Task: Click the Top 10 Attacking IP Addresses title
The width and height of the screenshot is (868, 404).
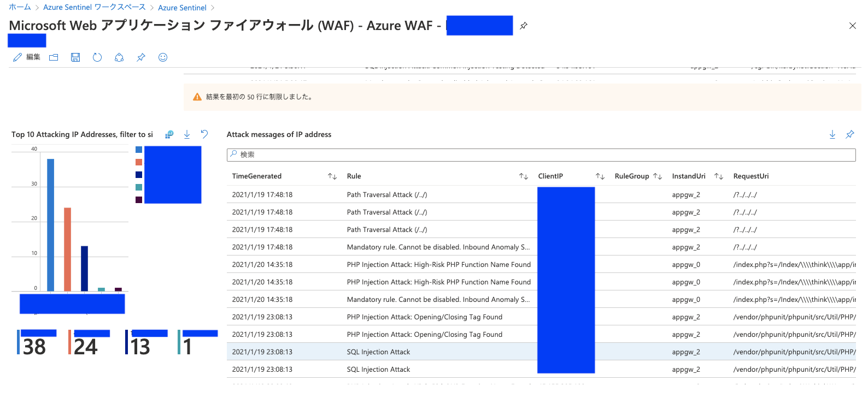Action: coord(82,134)
